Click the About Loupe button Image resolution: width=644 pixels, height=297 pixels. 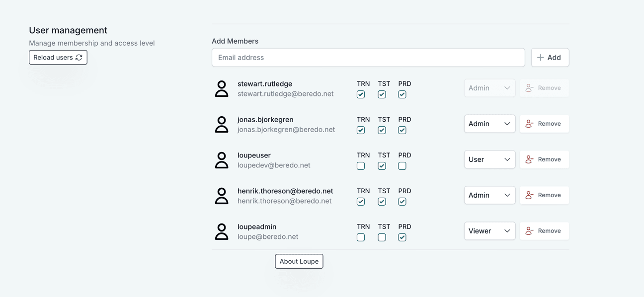(x=299, y=261)
